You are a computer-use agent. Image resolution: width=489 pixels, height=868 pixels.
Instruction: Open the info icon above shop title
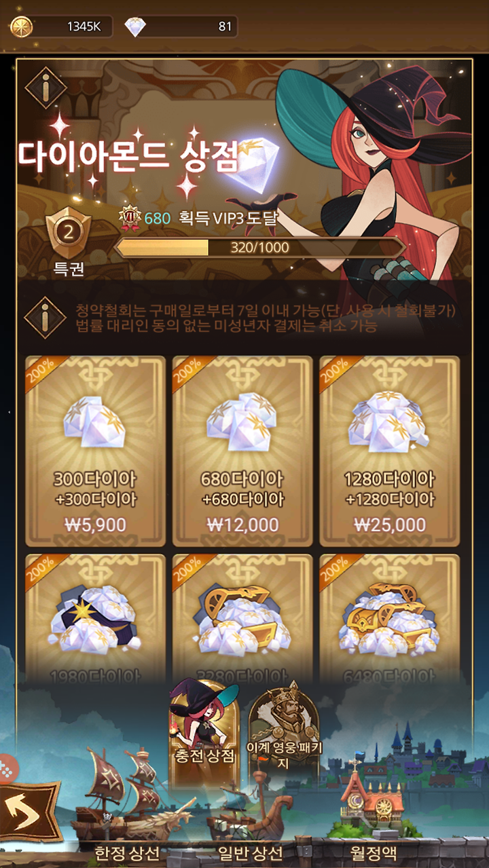46,87
